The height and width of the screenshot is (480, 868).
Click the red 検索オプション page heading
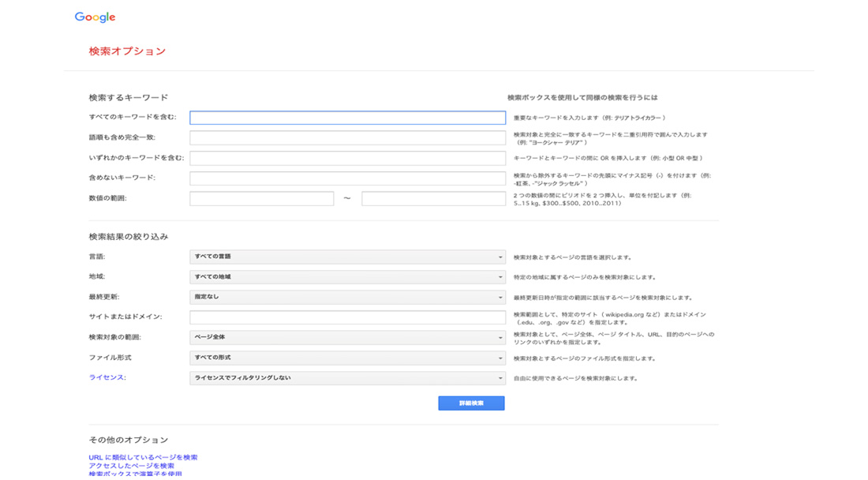[x=127, y=51]
